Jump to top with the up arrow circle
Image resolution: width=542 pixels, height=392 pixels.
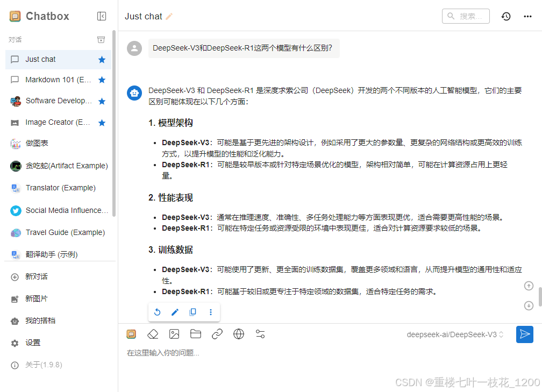[x=529, y=286]
